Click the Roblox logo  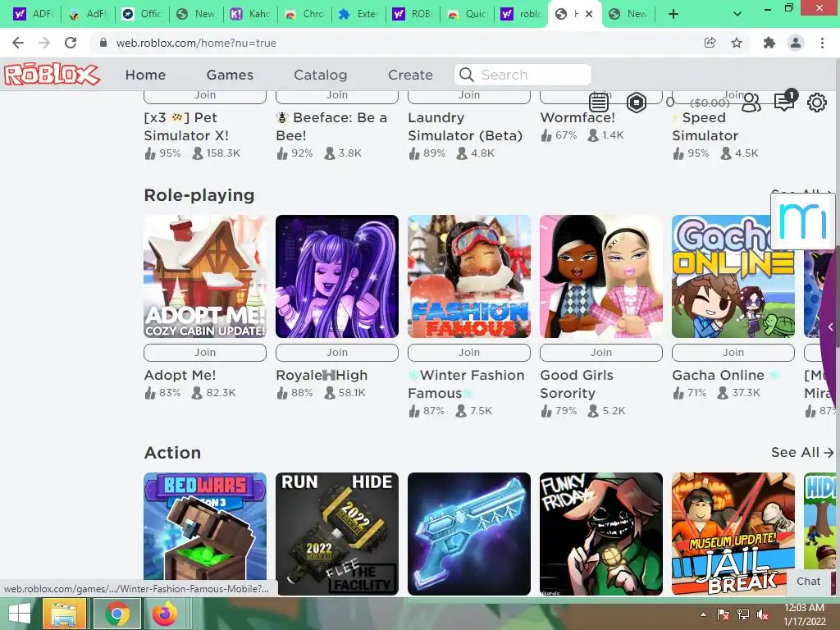click(52, 75)
